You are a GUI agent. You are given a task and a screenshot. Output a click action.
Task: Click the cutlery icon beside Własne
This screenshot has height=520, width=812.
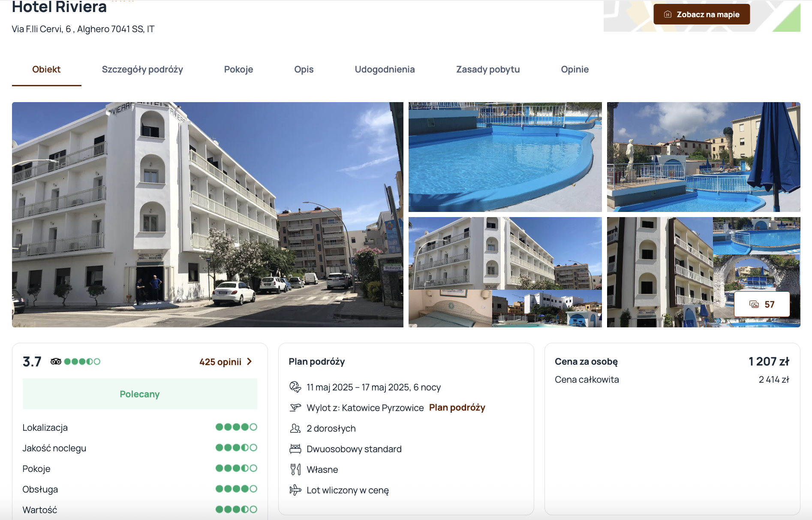[x=295, y=469]
